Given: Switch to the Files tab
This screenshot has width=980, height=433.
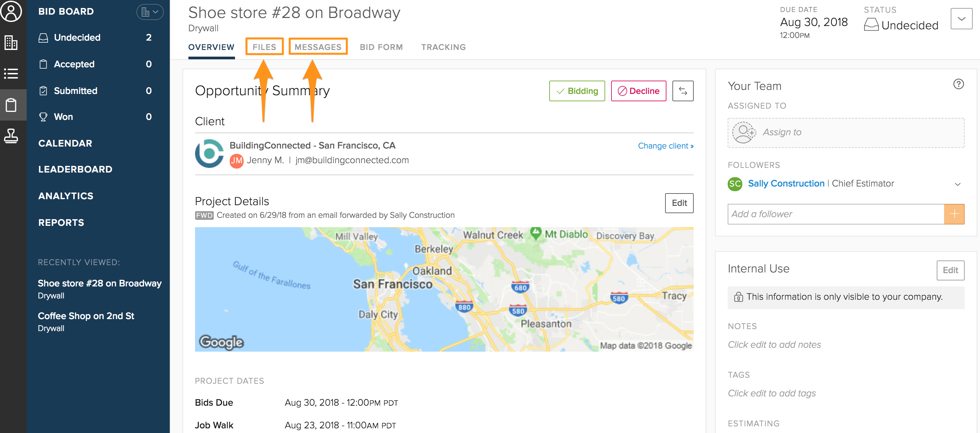Looking at the screenshot, I should 264,47.
